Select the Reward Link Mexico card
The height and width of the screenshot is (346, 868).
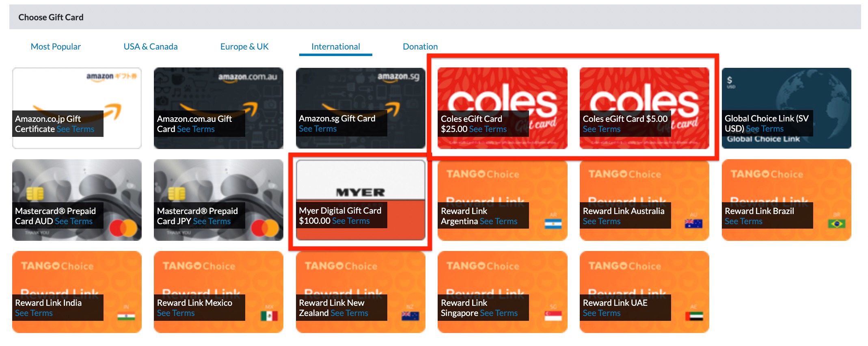click(219, 292)
